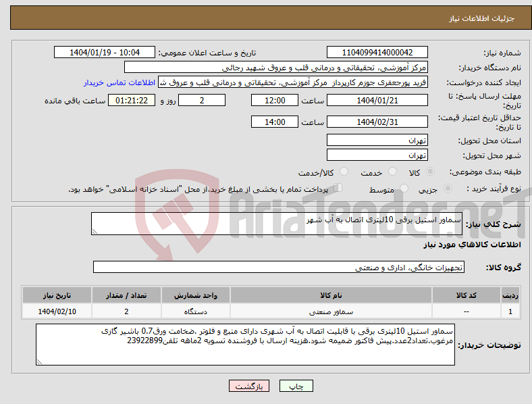The image size is (532, 404).
Task: Click the سماور صنعتی table cell
Action: 331,311
